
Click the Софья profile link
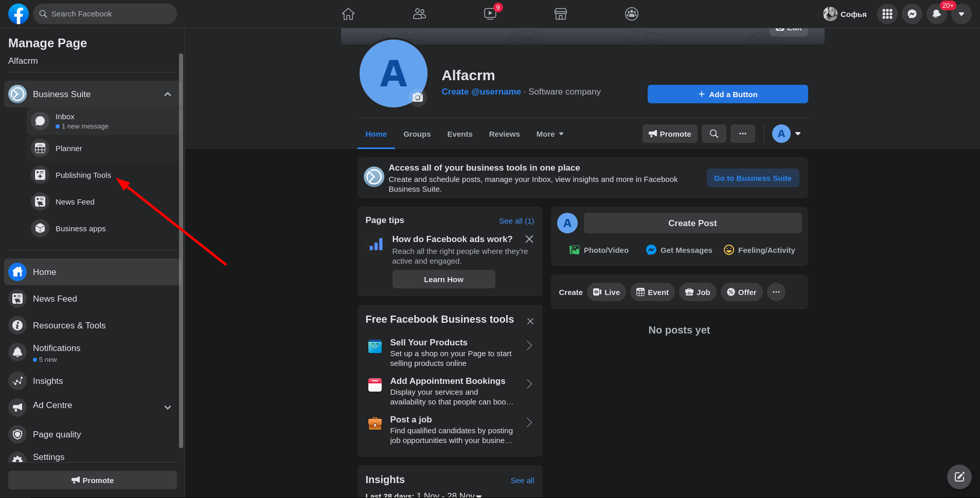tap(845, 14)
